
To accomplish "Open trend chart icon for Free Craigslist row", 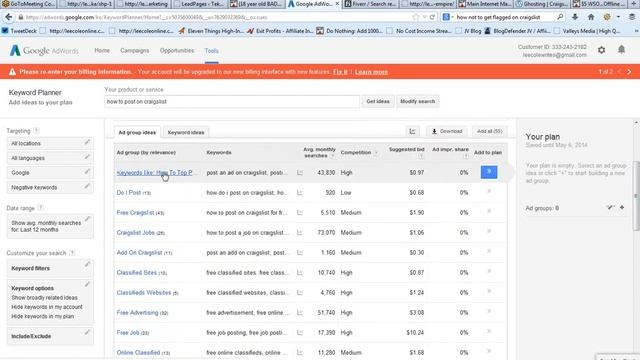I will (x=300, y=213).
